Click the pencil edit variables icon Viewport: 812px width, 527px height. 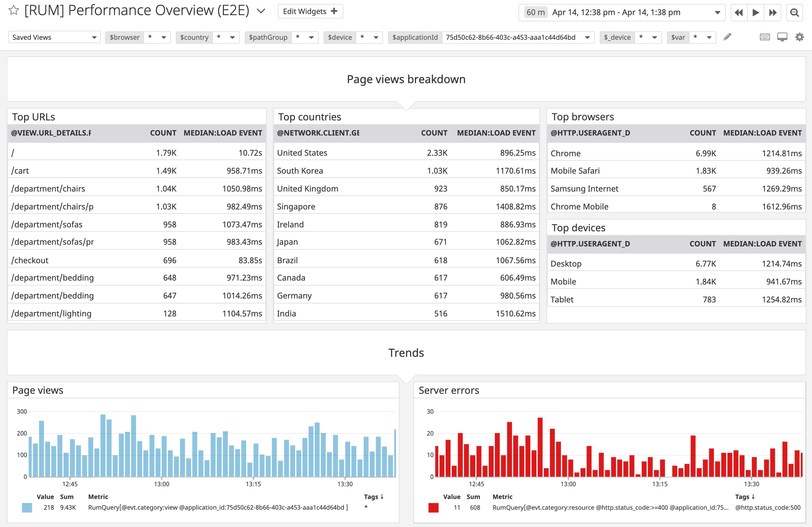[x=727, y=37]
